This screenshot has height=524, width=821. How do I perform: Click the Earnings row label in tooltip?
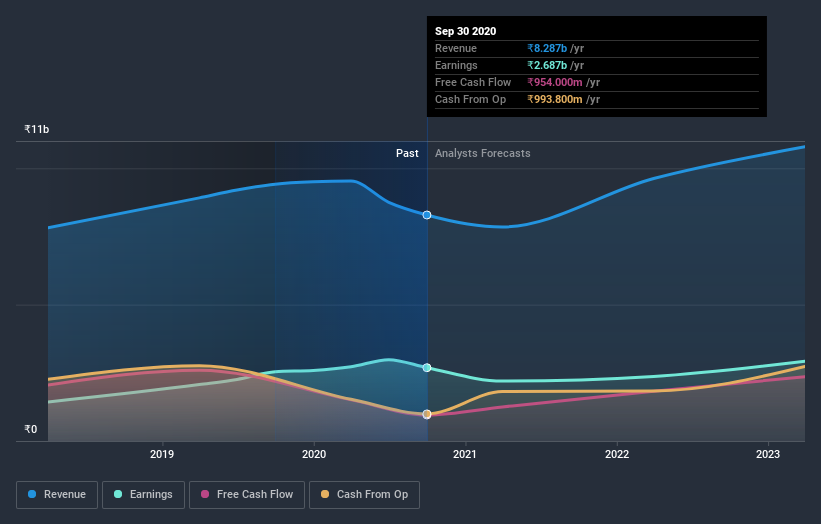(x=456, y=65)
